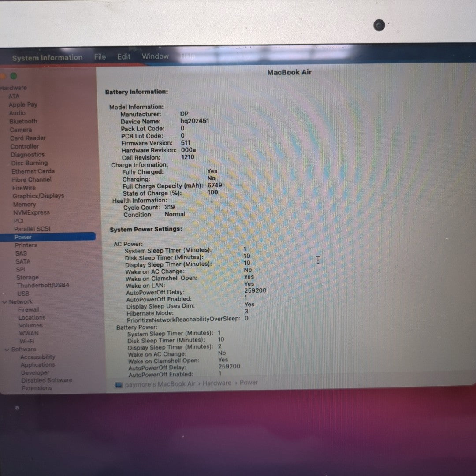This screenshot has width=476, height=476.
Task: Click the Hardware category header
Action: coord(13,88)
